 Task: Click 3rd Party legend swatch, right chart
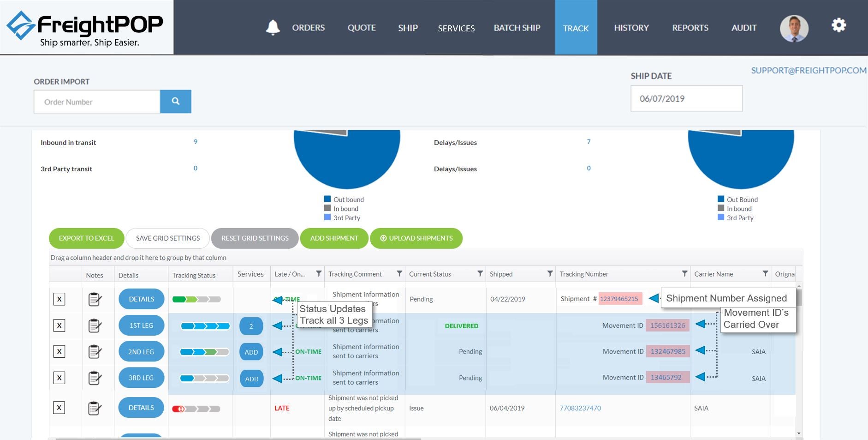coord(721,217)
